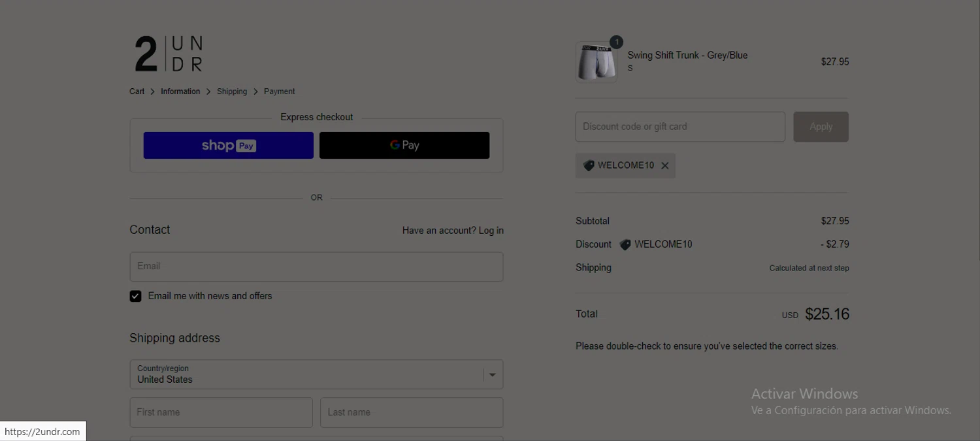Select the Information breadcrumb step
The height and width of the screenshot is (441, 980).
pos(180,91)
